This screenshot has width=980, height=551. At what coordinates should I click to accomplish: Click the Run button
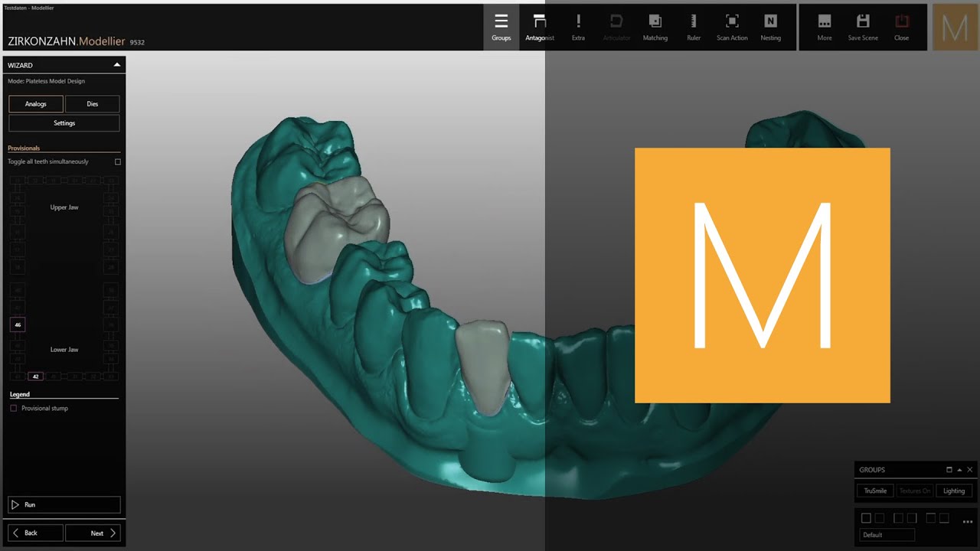64,505
